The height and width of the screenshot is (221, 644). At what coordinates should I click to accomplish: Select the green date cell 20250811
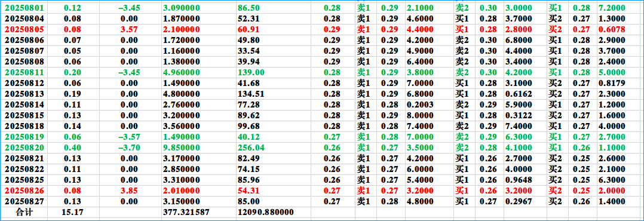[24, 72]
